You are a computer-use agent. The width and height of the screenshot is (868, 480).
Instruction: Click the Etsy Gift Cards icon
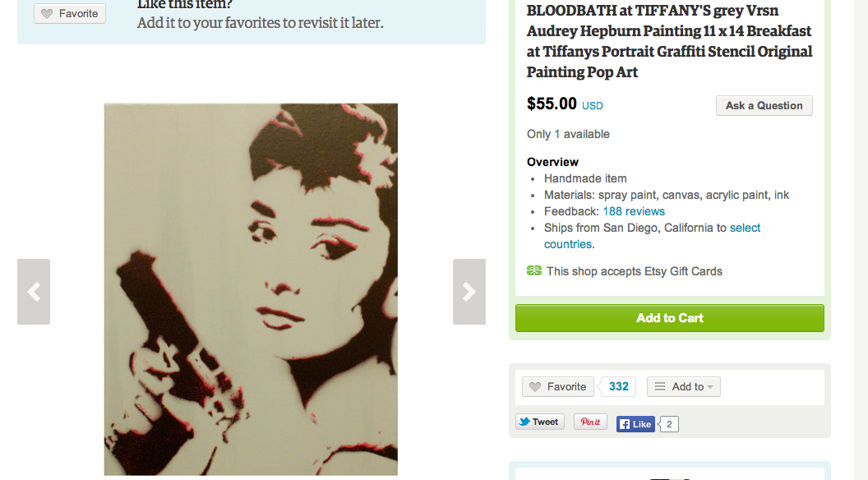(x=534, y=270)
